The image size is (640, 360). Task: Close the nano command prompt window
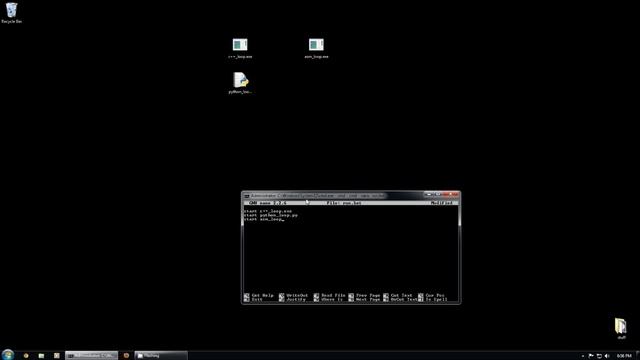click(x=451, y=195)
